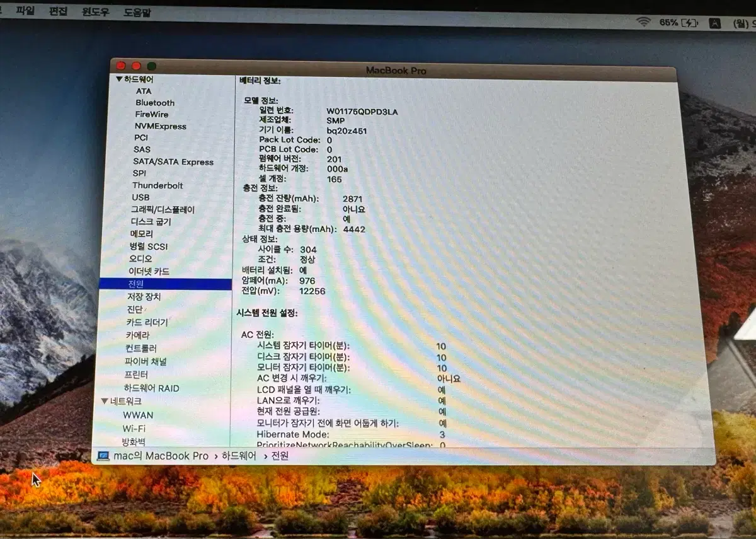The width and height of the screenshot is (756, 539).
Task: Select SPI in the sidebar
Action: point(139,173)
